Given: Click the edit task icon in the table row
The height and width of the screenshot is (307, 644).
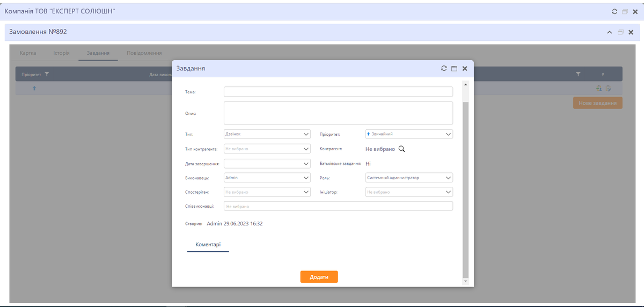Looking at the screenshot, I should point(609,89).
